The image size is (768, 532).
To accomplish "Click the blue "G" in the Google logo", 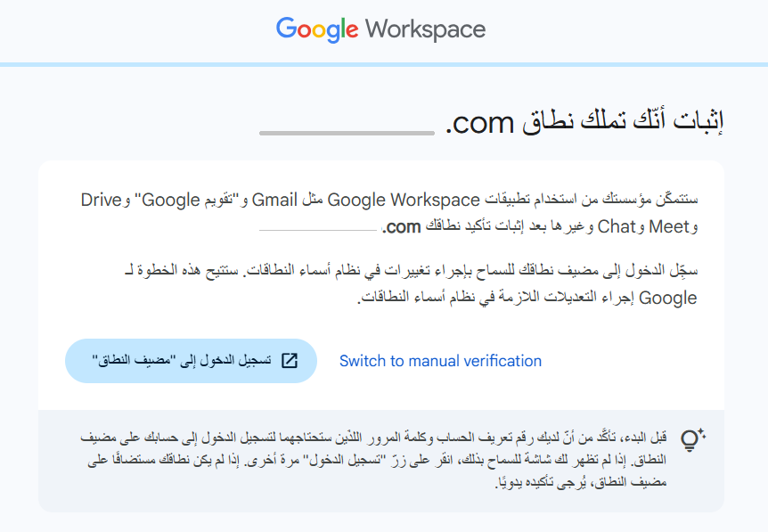I will (287, 29).
